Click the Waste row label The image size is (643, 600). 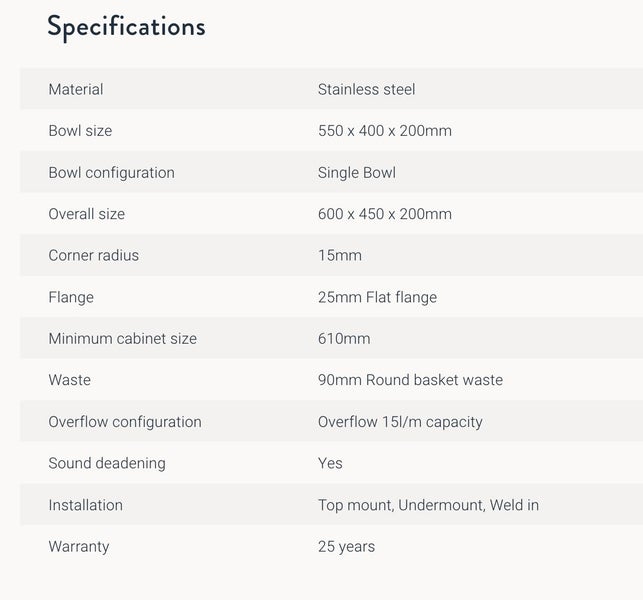pyautogui.click(x=69, y=380)
